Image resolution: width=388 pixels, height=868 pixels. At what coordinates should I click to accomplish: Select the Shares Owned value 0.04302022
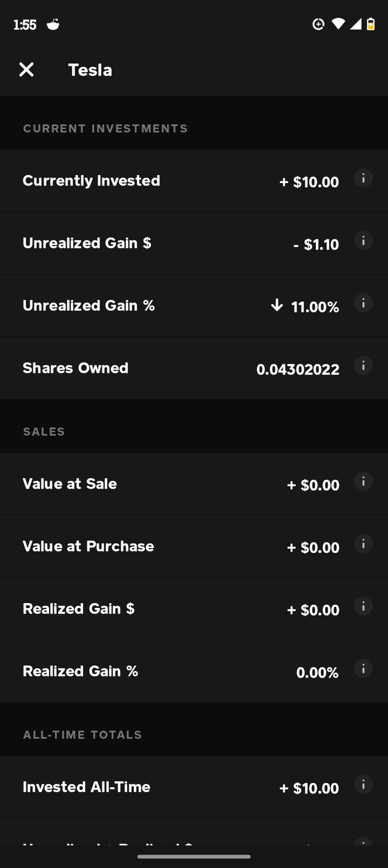[x=298, y=369]
